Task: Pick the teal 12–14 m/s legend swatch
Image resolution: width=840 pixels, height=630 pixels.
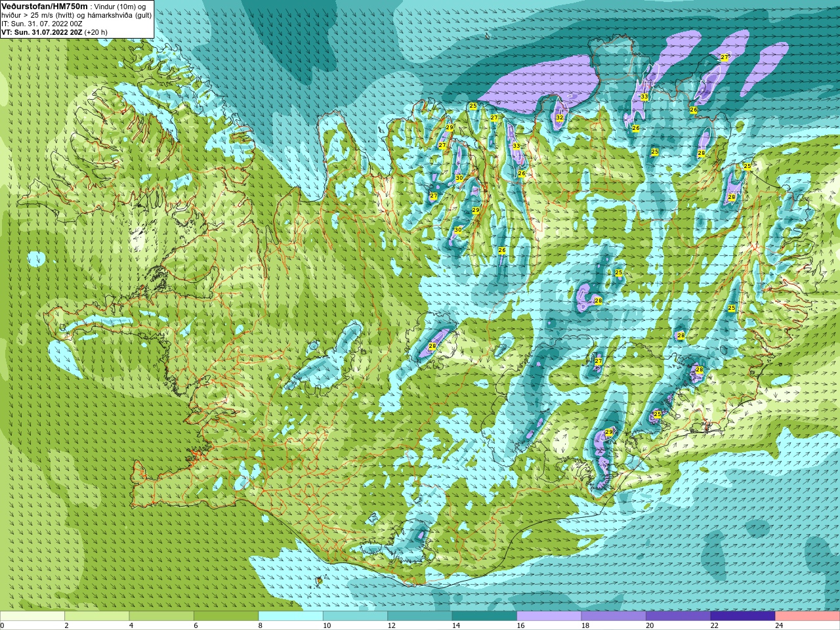Action: 420,616
